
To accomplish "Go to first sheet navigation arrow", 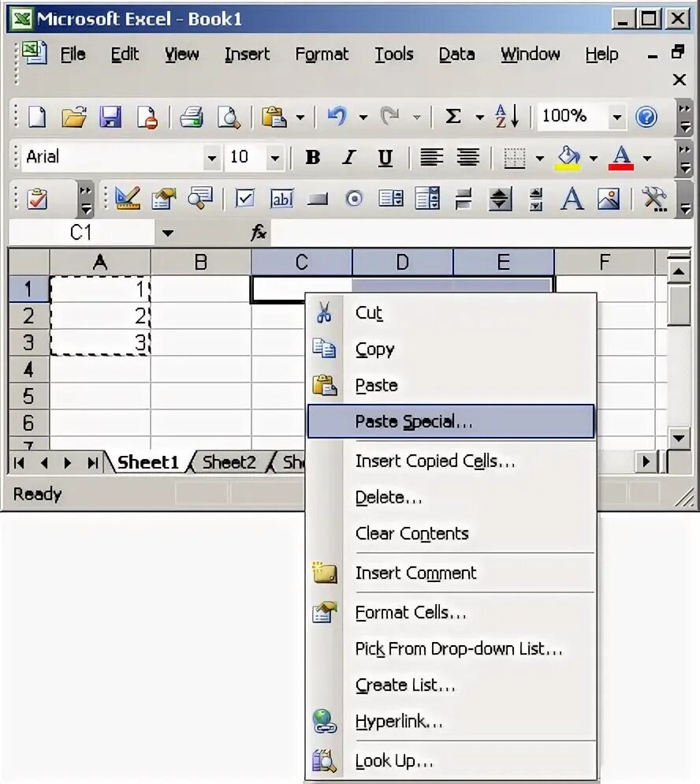I will pos(19,463).
